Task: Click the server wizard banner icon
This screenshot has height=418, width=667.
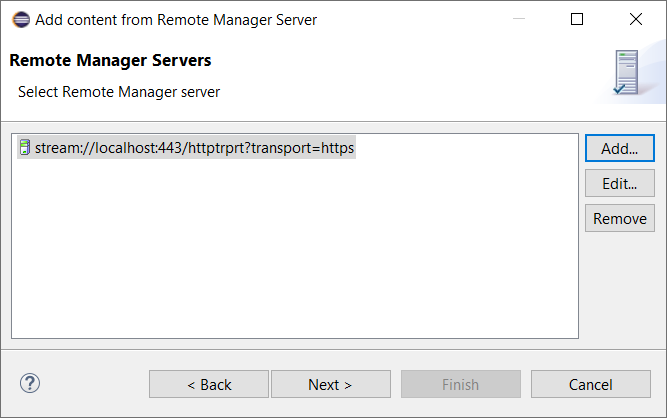Action: 626,73
